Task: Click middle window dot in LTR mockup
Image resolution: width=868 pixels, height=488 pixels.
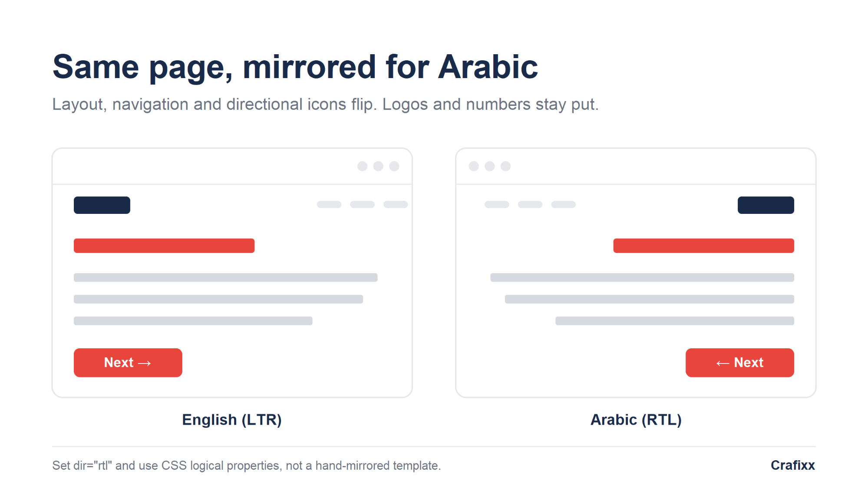Action: click(378, 166)
